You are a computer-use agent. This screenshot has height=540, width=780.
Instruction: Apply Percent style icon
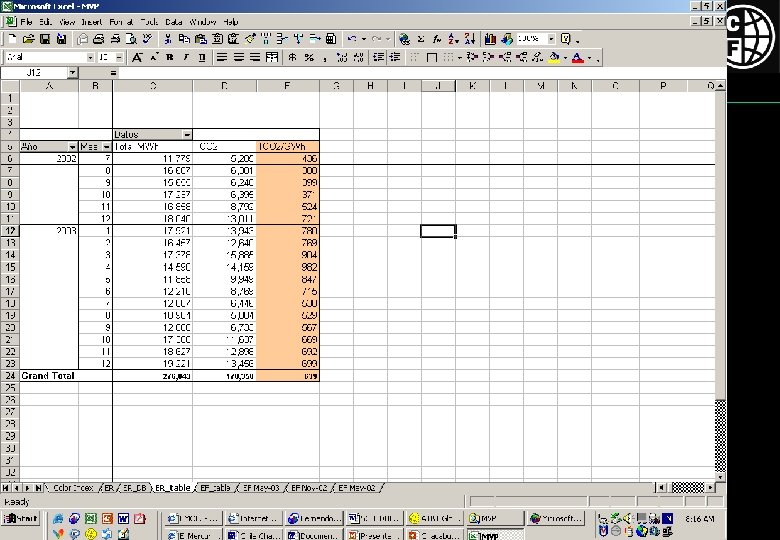pyautogui.click(x=309, y=58)
